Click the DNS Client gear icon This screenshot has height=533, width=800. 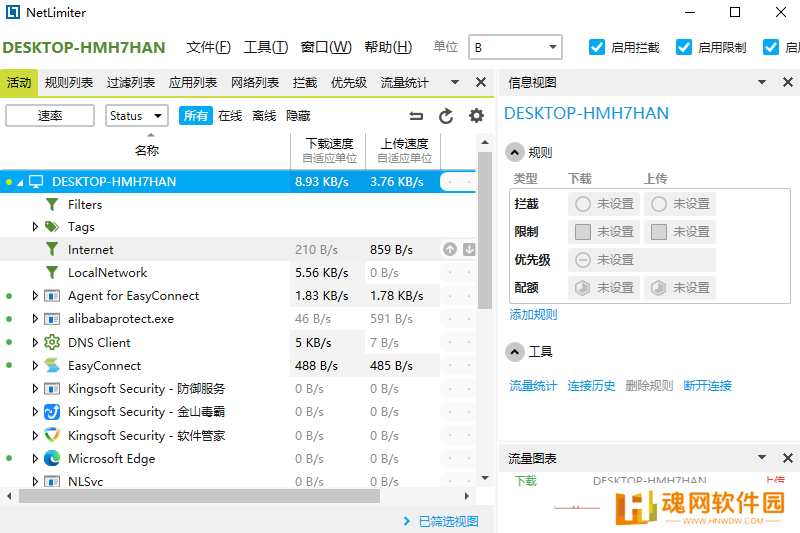(52, 342)
